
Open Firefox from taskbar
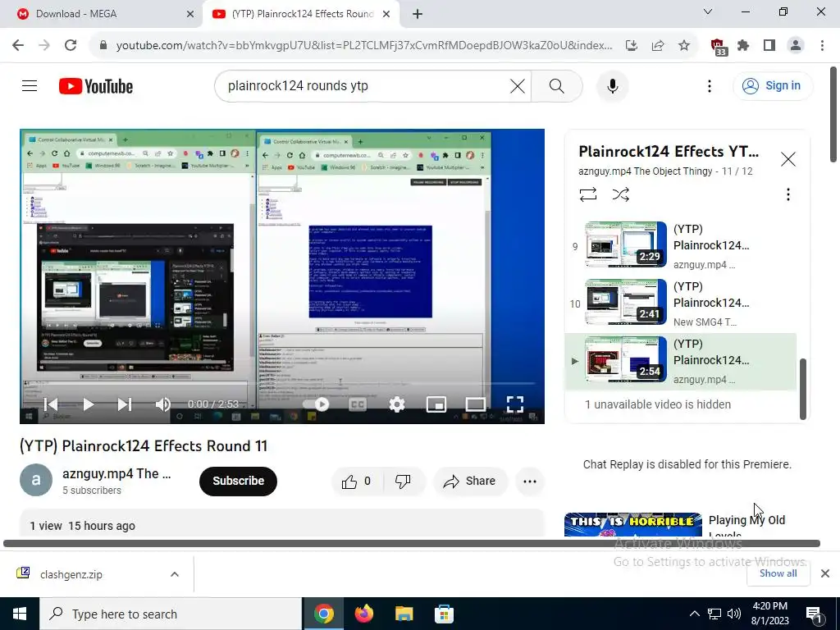[364, 614]
